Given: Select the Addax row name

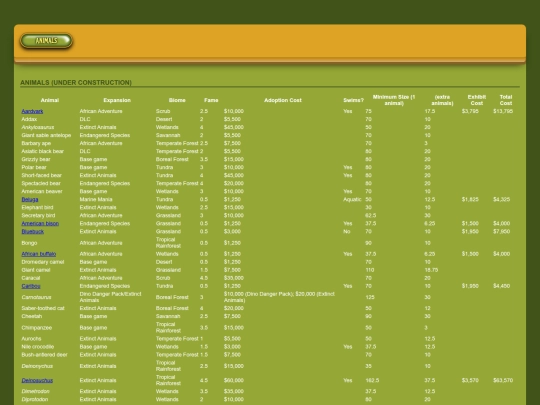Looking at the screenshot, I should point(29,119).
